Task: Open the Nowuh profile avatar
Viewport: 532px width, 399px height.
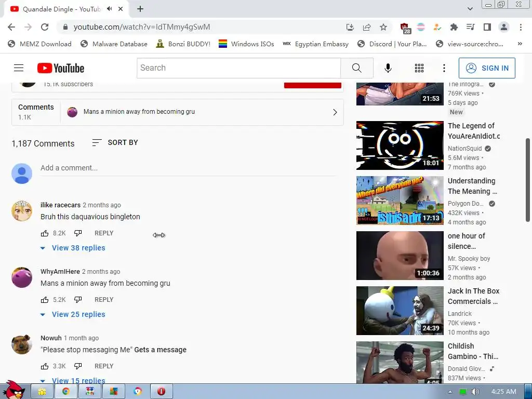Action: click(x=22, y=344)
